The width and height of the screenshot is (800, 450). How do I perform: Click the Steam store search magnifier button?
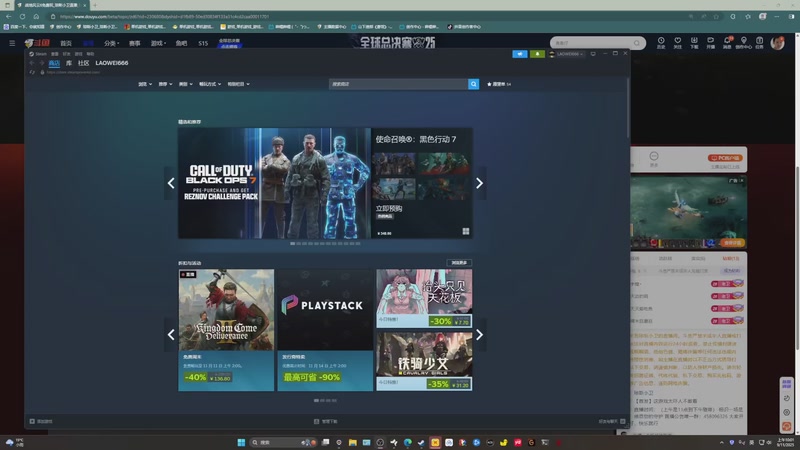[x=473, y=84]
